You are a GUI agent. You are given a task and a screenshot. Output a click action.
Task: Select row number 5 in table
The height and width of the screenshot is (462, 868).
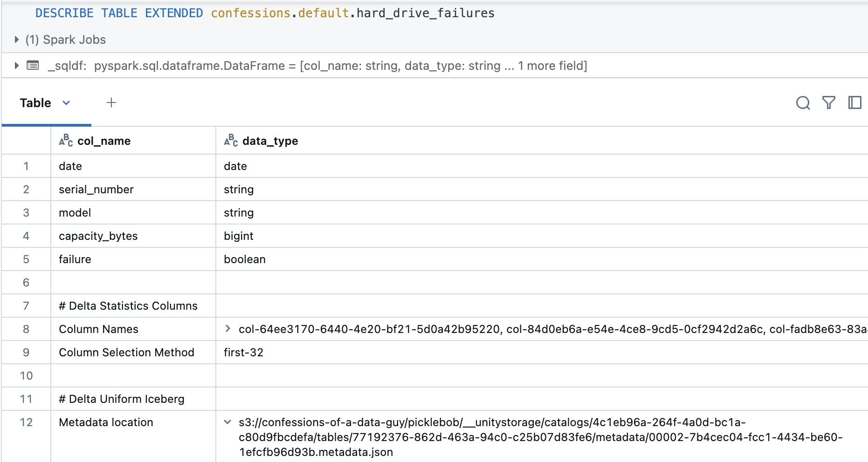click(26, 259)
